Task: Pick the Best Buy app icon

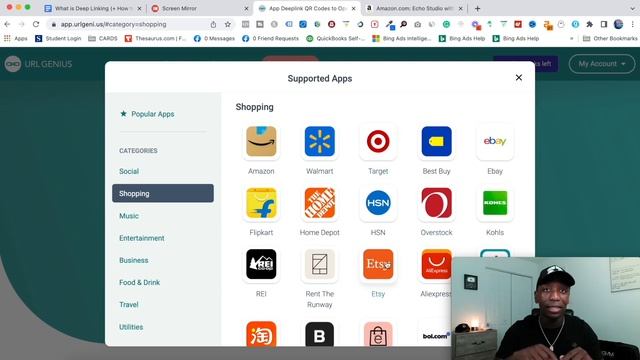Action: pyautogui.click(x=436, y=141)
